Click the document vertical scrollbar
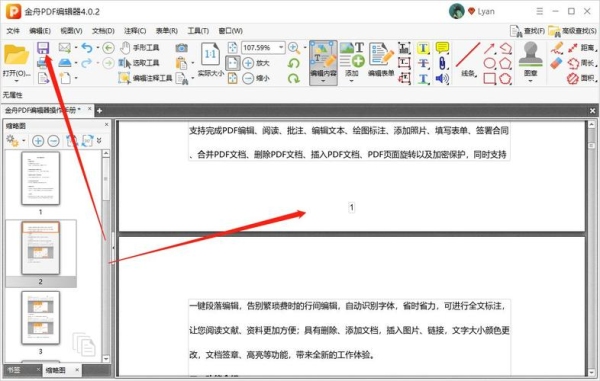600x381 pixels. (592, 249)
